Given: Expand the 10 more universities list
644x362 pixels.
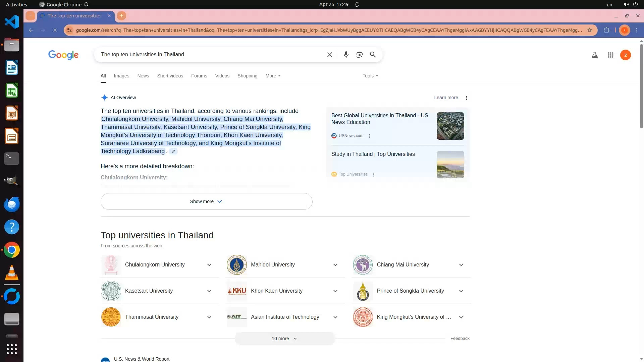Looking at the screenshot, I should click(284, 339).
